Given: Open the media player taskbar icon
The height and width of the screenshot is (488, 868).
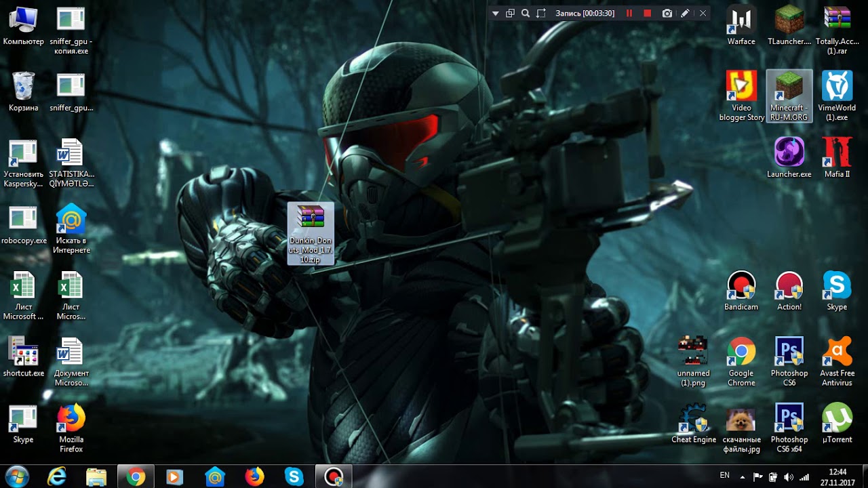Looking at the screenshot, I should click(x=175, y=476).
